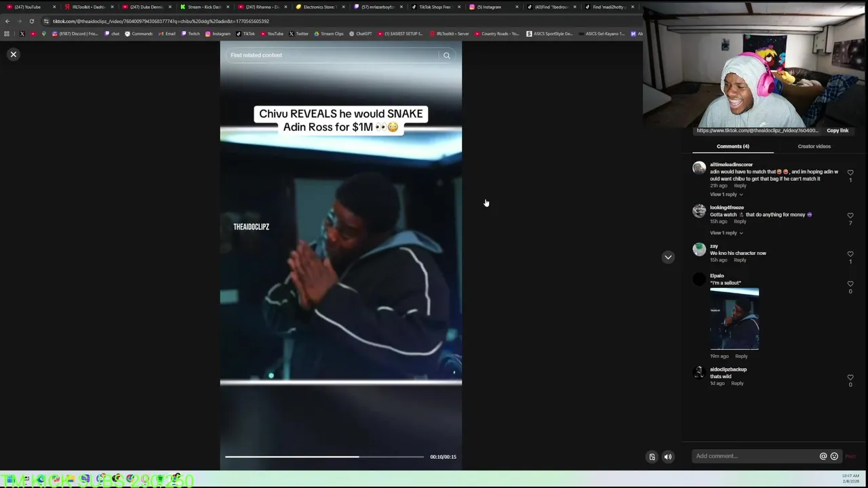868x488 pixels.
Task: Like zay's comment with the heart
Action: pyautogui.click(x=850, y=254)
